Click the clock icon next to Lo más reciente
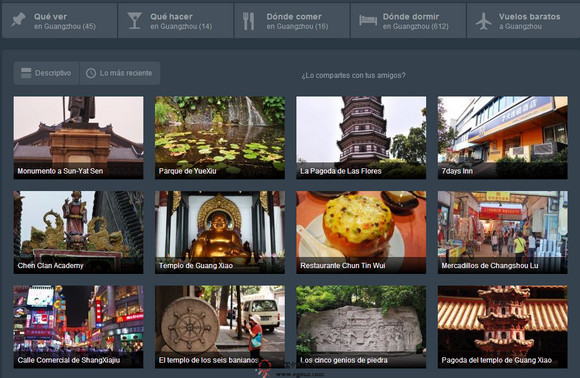 coord(91,73)
